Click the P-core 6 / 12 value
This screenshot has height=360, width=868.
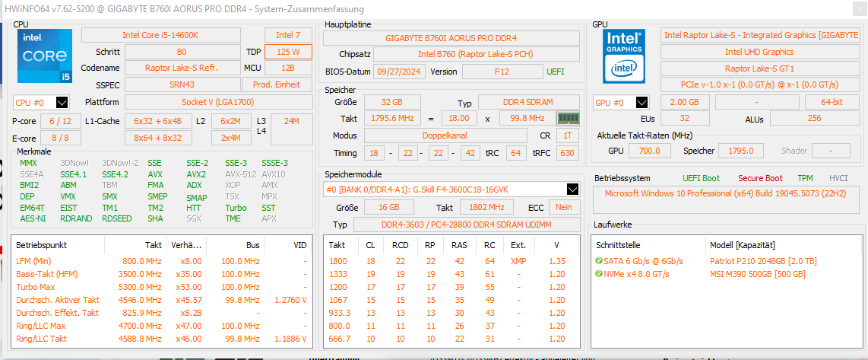coord(60,121)
